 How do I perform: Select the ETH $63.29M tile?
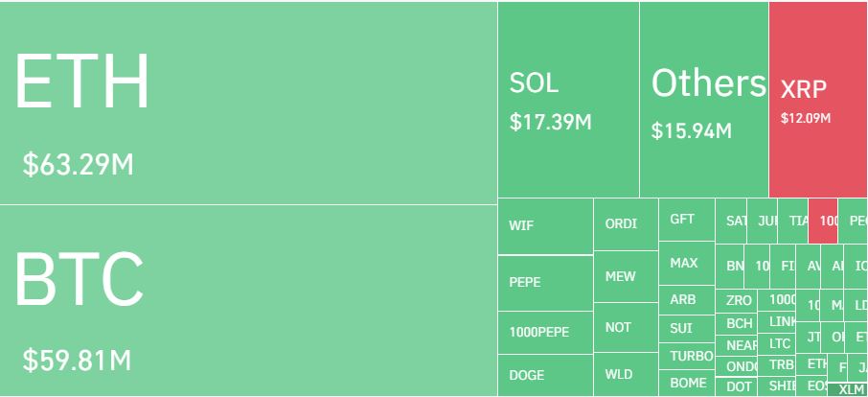tap(248, 103)
